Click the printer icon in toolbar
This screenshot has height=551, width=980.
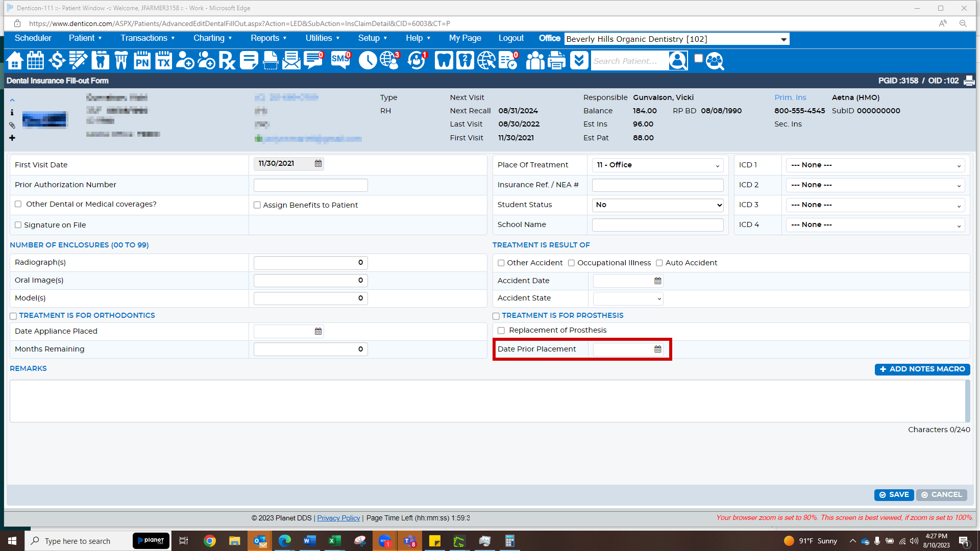(x=556, y=61)
